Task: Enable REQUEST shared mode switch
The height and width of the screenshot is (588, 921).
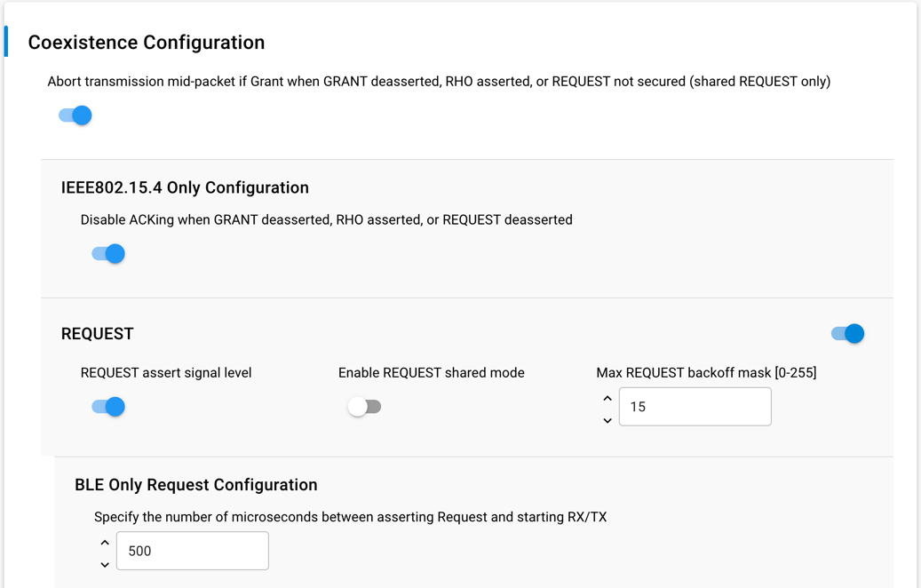Action: (x=364, y=407)
